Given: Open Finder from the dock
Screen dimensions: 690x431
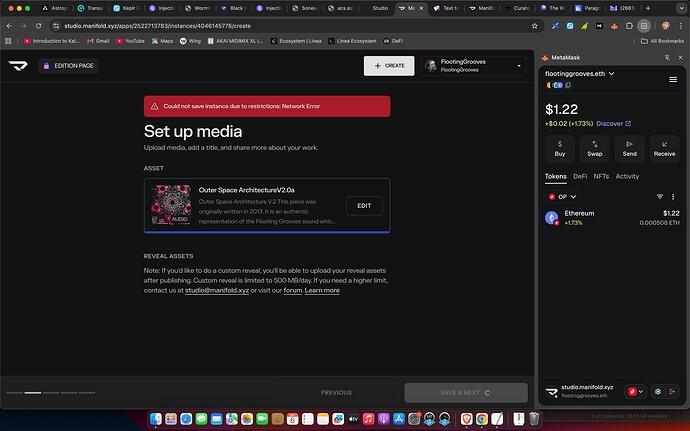Looking at the screenshot, I should 156,419.
